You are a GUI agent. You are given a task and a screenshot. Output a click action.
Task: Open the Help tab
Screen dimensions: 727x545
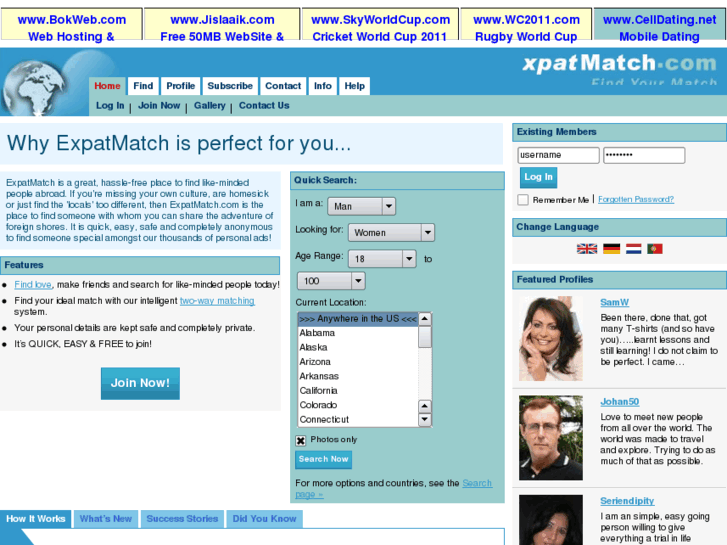(355, 86)
